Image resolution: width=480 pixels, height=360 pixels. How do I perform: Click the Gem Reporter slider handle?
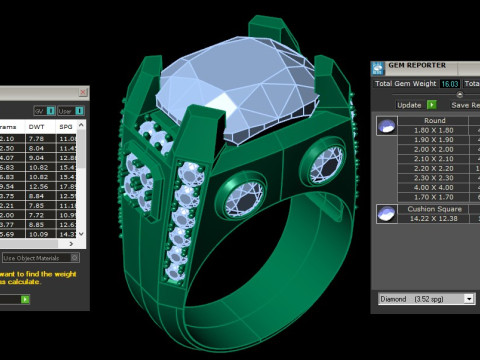460,95
